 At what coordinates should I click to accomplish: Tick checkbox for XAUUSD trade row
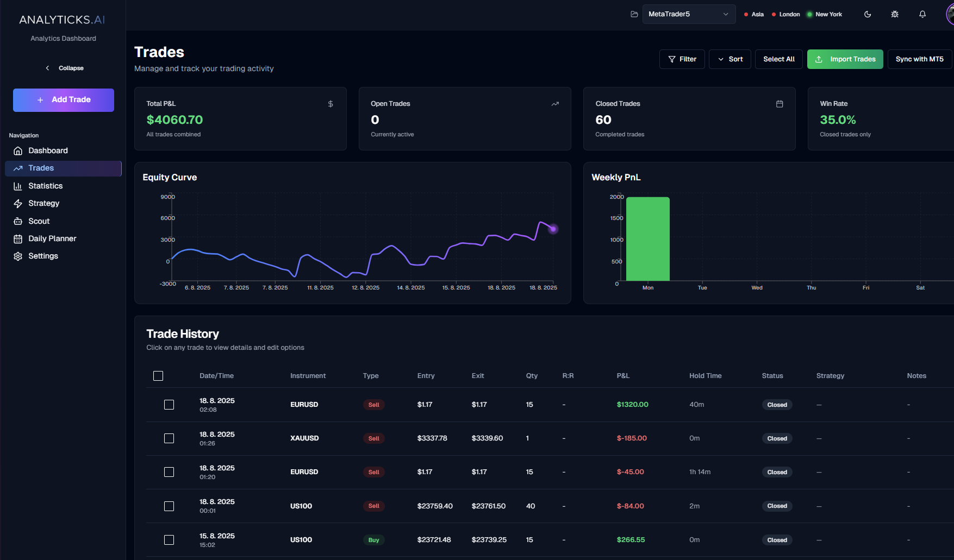pos(169,438)
